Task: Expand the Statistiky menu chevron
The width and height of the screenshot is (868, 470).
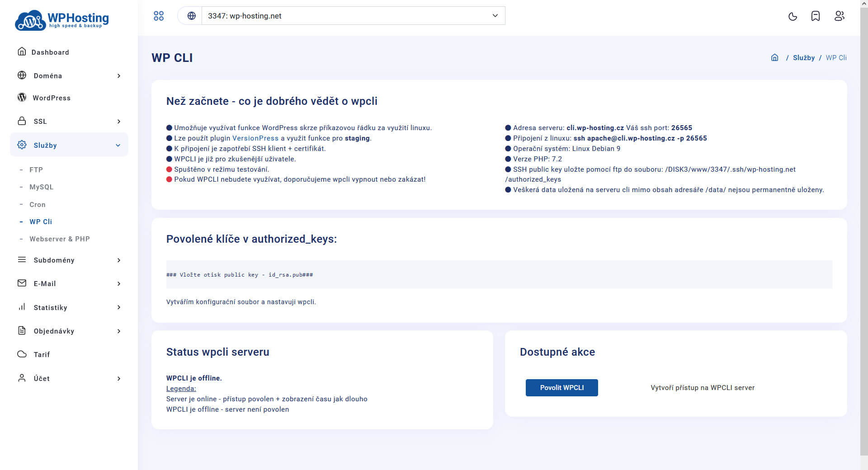Action: pyautogui.click(x=119, y=307)
